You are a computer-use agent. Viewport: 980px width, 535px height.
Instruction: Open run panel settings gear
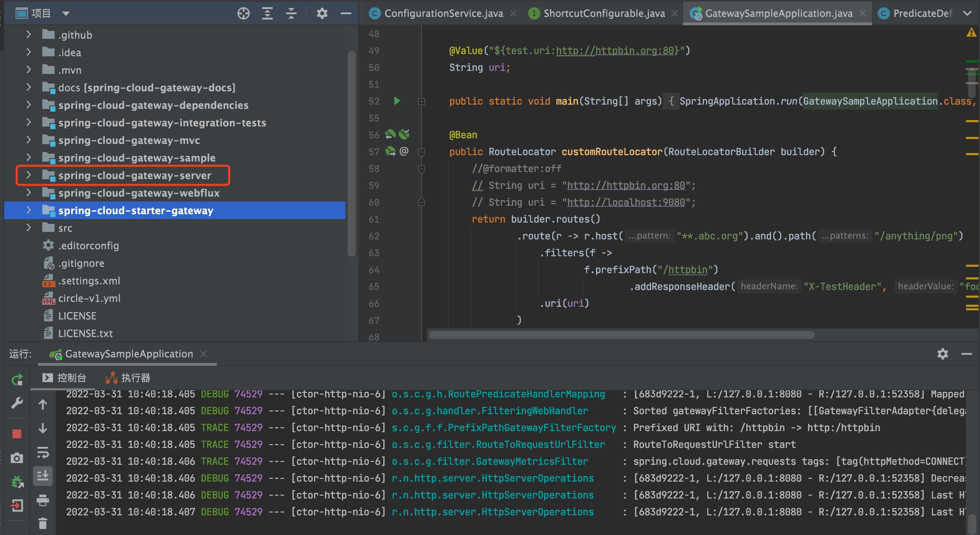(942, 354)
